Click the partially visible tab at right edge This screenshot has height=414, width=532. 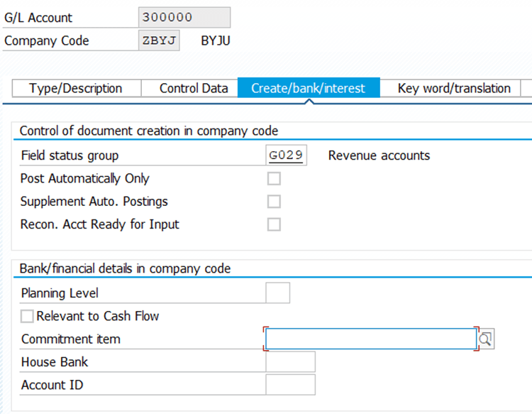coord(526,89)
